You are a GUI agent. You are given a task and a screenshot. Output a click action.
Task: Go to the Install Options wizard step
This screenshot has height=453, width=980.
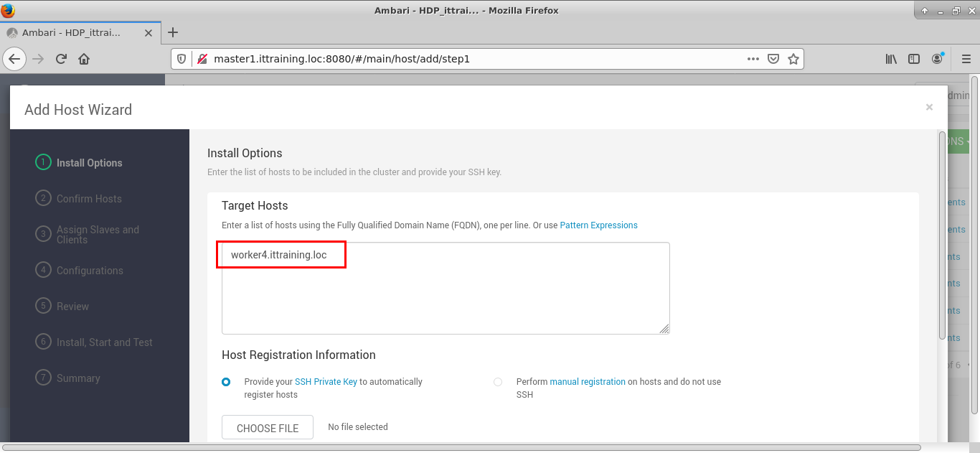[89, 163]
